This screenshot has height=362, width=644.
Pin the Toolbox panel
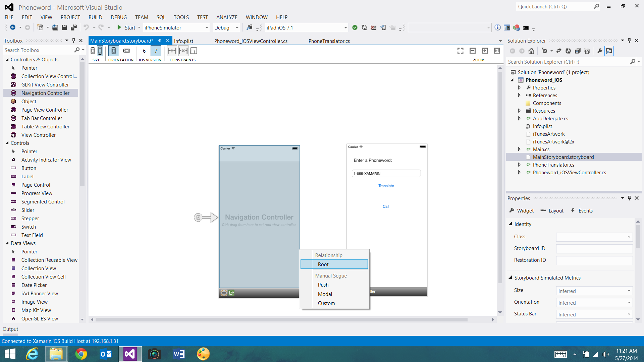coord(74,41)
